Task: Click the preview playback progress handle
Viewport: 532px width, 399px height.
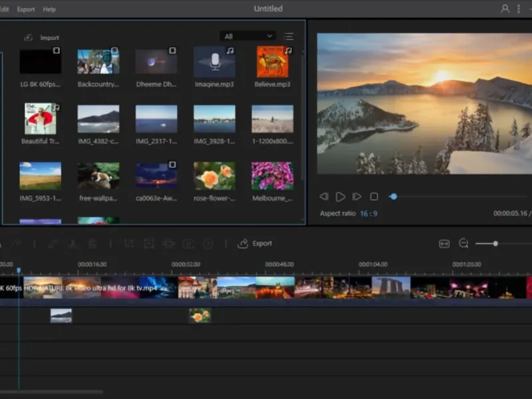Action: tap(394, 197)
